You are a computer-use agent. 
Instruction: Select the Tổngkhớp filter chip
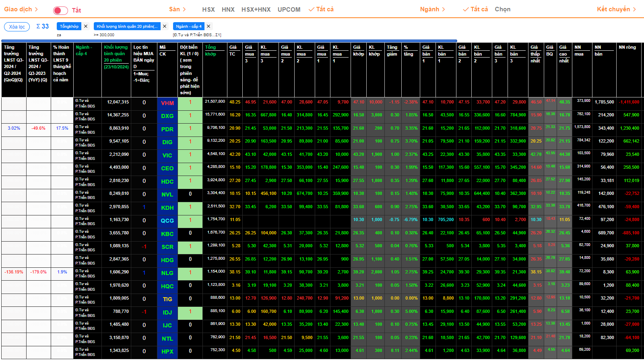pos(69,26)
